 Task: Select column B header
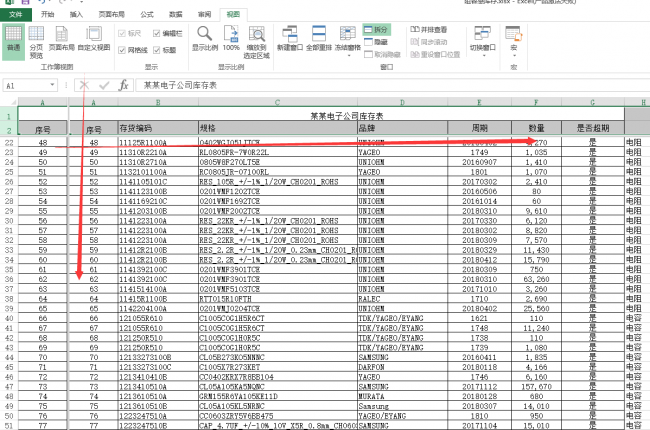(x=158, y=102)
